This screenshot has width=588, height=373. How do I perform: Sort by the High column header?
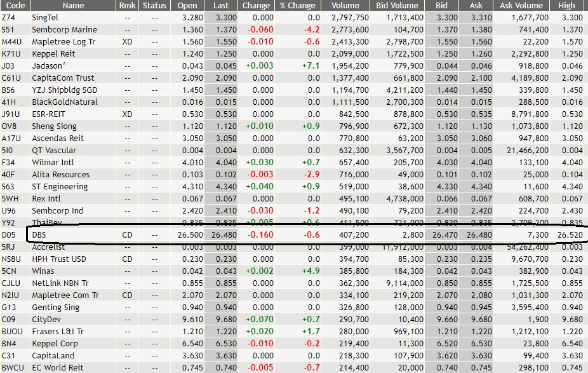tap(566, 5)
